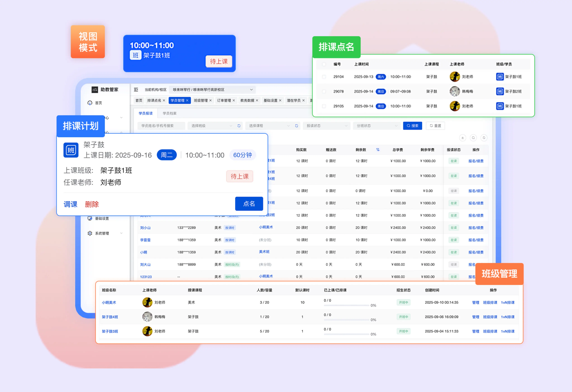Open the 报读状态 dropdown filter
This screenshot has height=392, width=572.
point(326,126)
